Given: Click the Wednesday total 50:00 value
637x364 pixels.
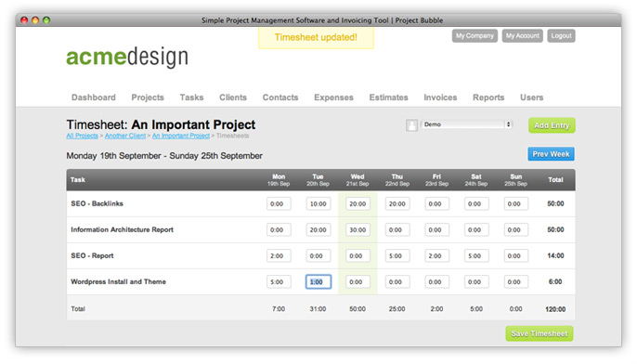Looking at the screenshot, I should click(x=357, y=308).
